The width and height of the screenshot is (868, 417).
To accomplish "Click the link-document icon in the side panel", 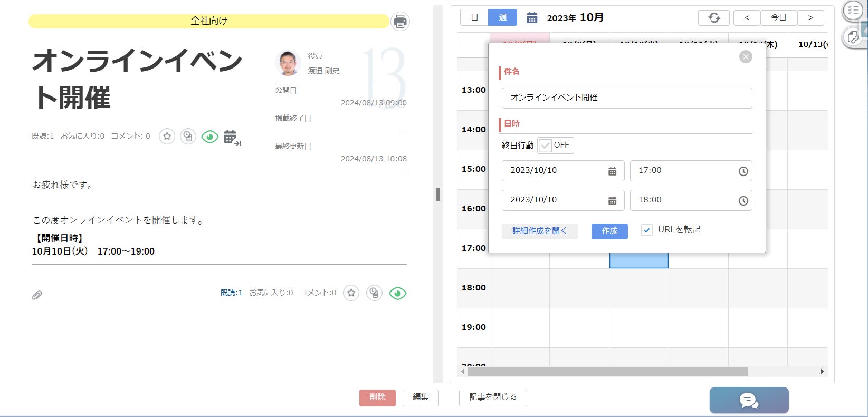I will (853, 37).
